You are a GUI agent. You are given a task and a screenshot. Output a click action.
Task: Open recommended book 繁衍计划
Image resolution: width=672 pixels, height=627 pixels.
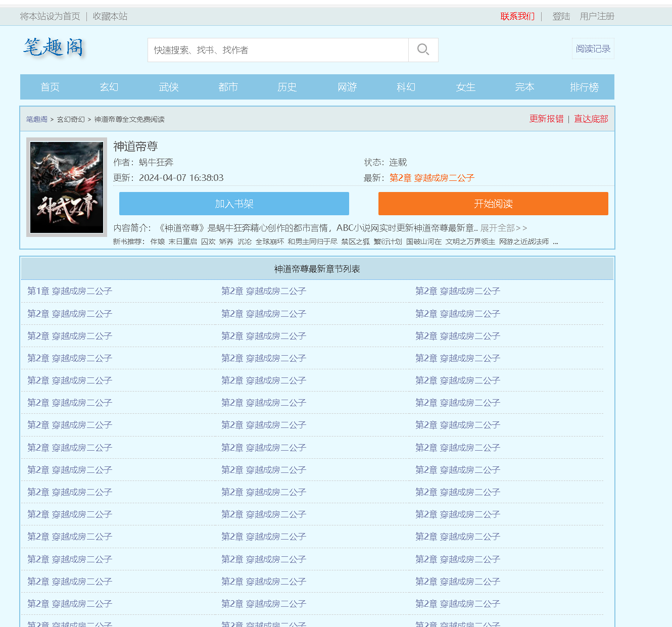tap(388, 242)
